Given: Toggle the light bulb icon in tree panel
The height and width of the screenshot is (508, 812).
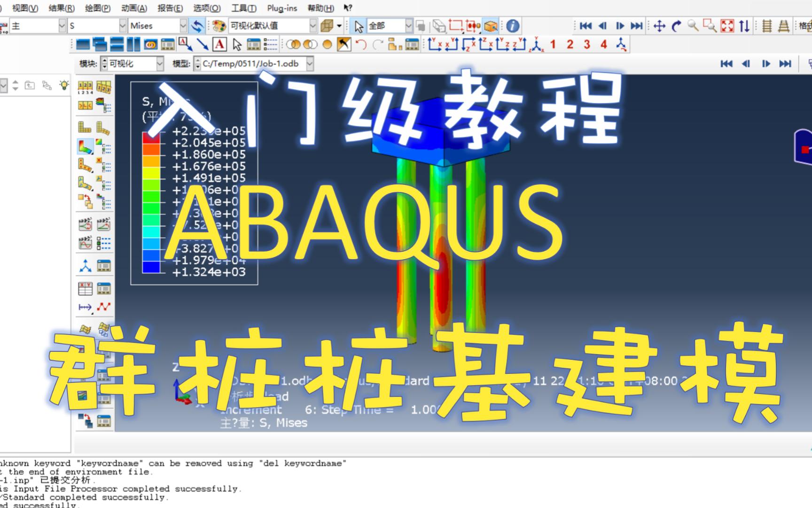Looking at the screenshot, I should pyautogui.click(x=64, y=85).
